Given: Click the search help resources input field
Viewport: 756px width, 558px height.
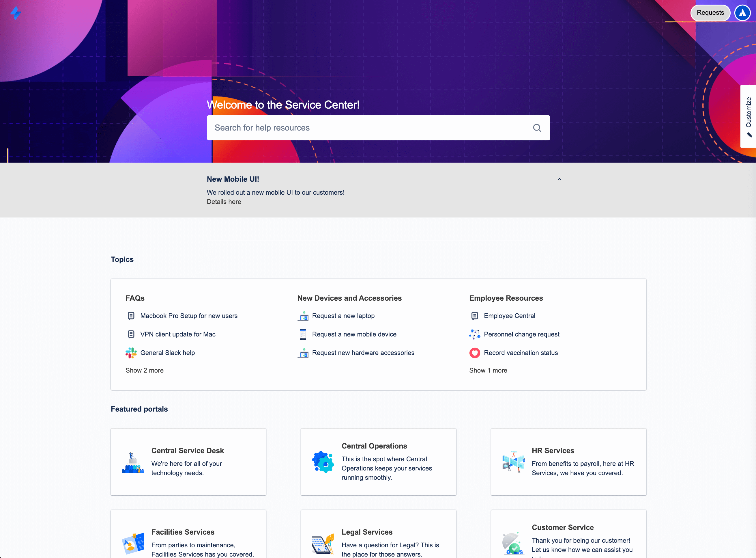Looking at the screenshot, I should click(x=378, y=127).
